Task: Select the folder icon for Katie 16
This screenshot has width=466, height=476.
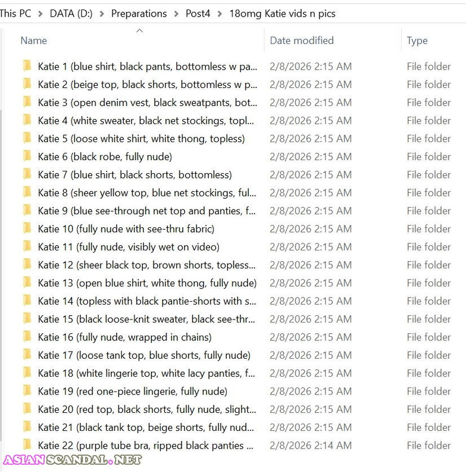Action: (27, 336)
